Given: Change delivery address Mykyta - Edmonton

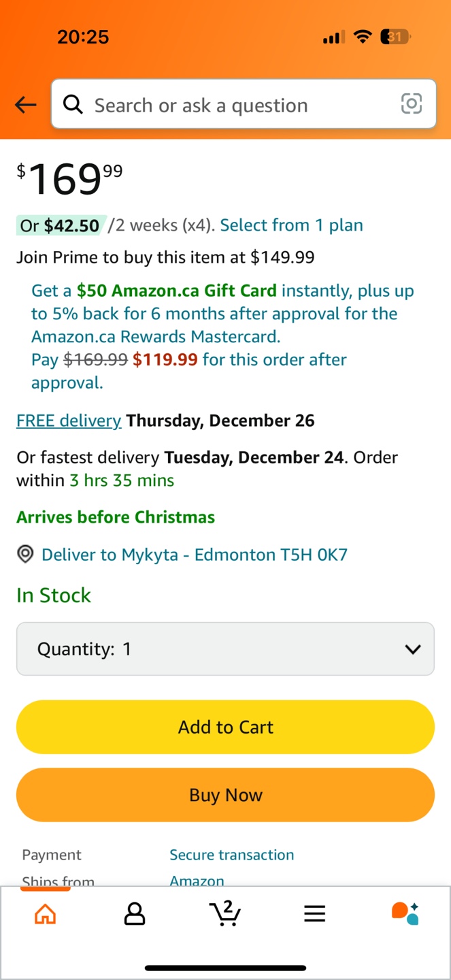Looking at the screenshot, I should 194,555.
